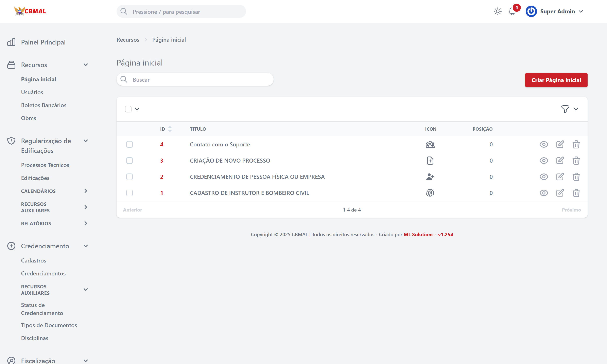This screenshot has height=364, width=607.
Task: Select the checkbox for row ID 2
Action: click(x=129, y=177)
